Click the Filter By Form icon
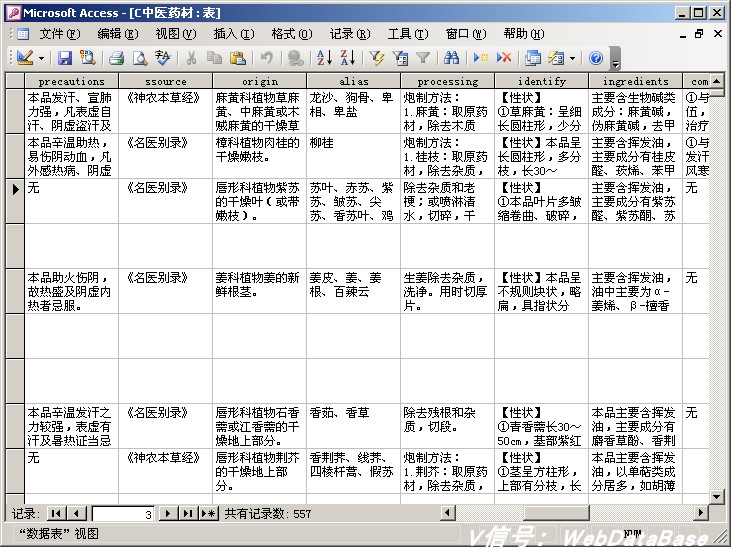This screenshot has width=731, height=547. [400, 58]
